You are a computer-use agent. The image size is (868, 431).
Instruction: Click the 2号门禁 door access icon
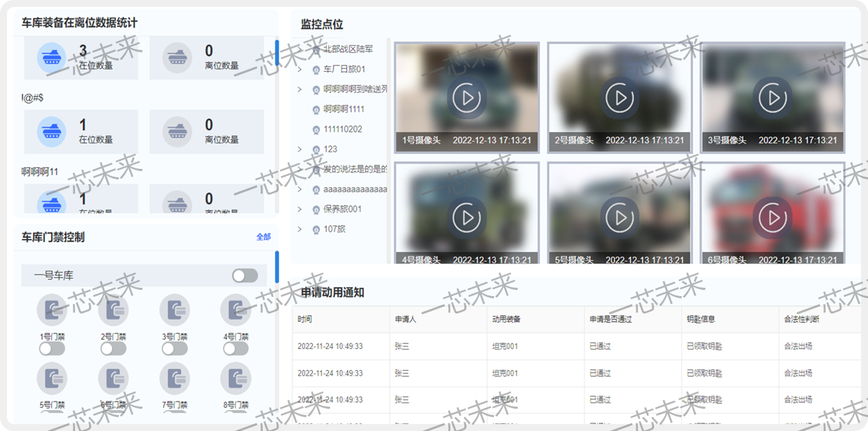point(113,310)
